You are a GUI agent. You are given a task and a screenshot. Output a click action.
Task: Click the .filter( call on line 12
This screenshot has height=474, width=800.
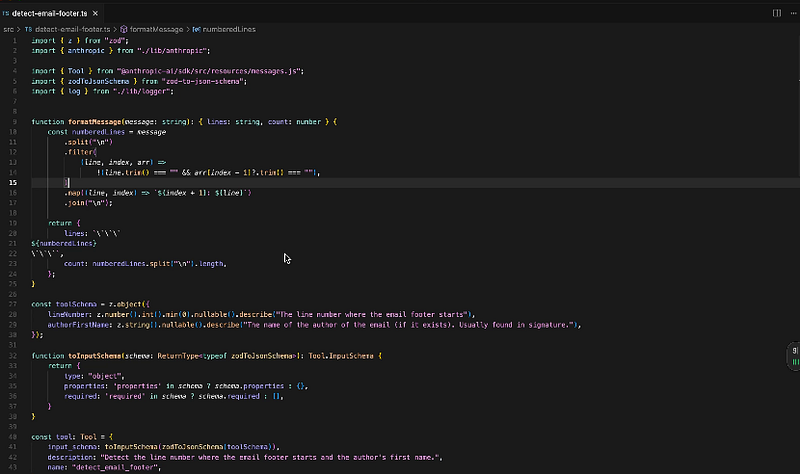pos(80,152)
